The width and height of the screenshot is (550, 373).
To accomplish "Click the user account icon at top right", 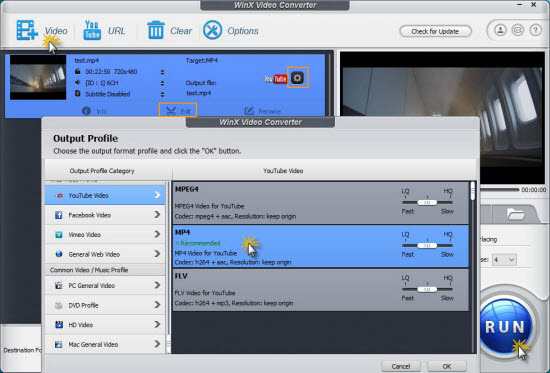I will pyautogui.click(x=500, y=31).
